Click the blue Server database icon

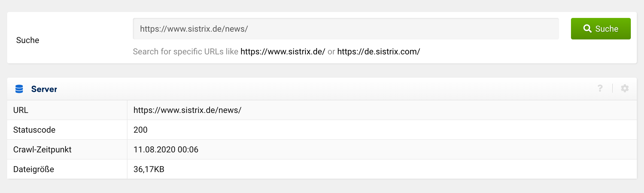(x=19, y=89)
